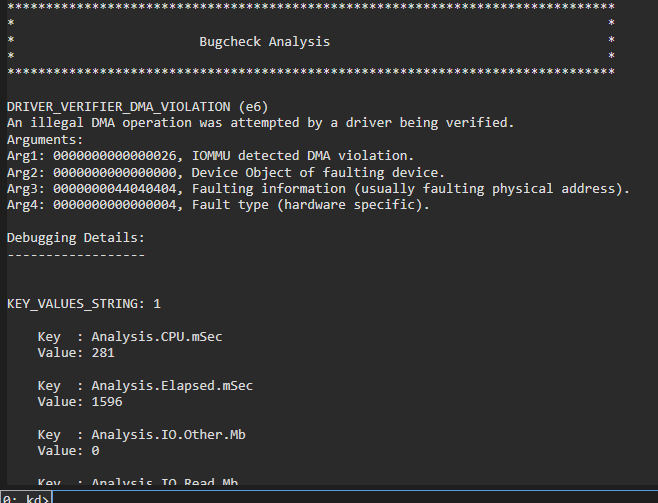Screen dimensions: 658x503
Task: Click the kd command input field
Action: click(350, 497)
